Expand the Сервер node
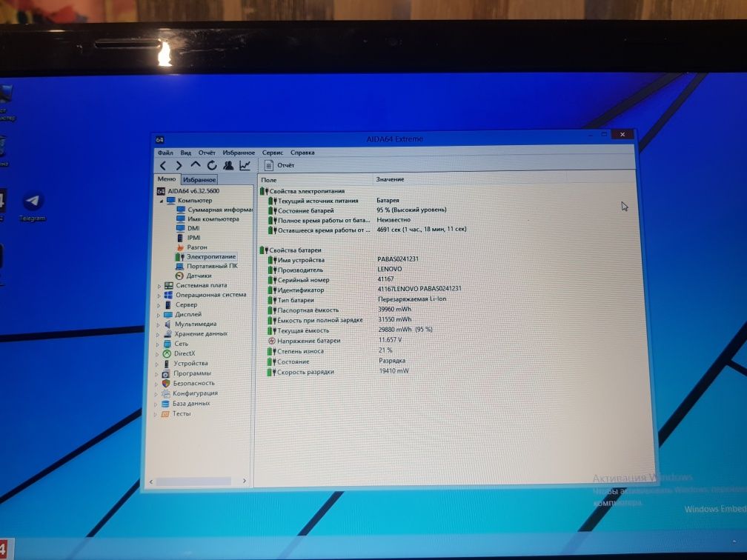747x560 pixels. (159, 306)
